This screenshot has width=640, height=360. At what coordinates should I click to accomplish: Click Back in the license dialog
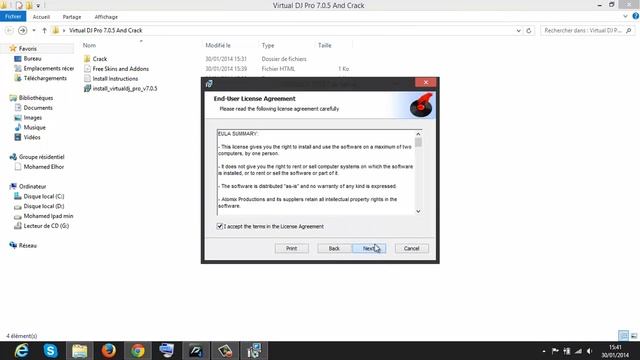pos(334,248)
